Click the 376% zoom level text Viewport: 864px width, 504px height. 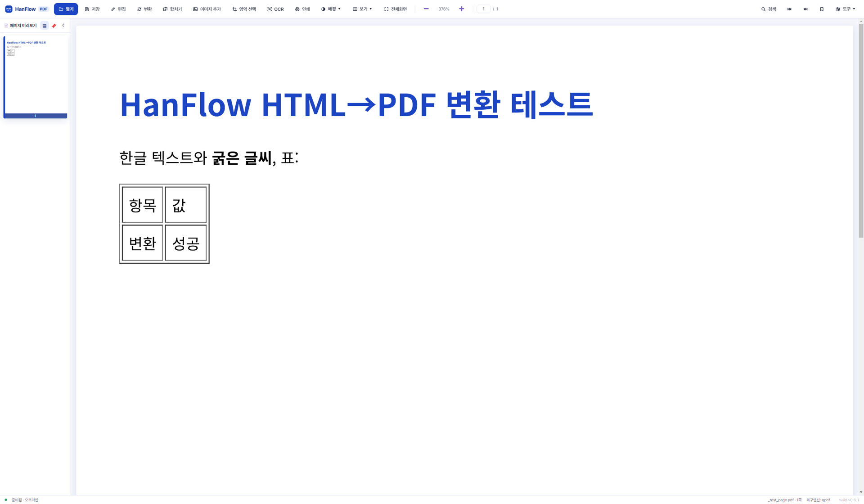[x=444, y=9]
